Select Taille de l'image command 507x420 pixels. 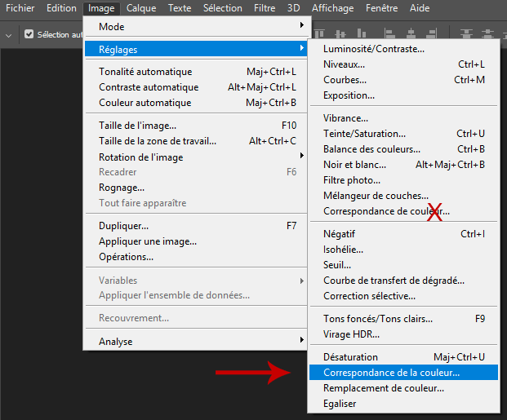point(137,126)
